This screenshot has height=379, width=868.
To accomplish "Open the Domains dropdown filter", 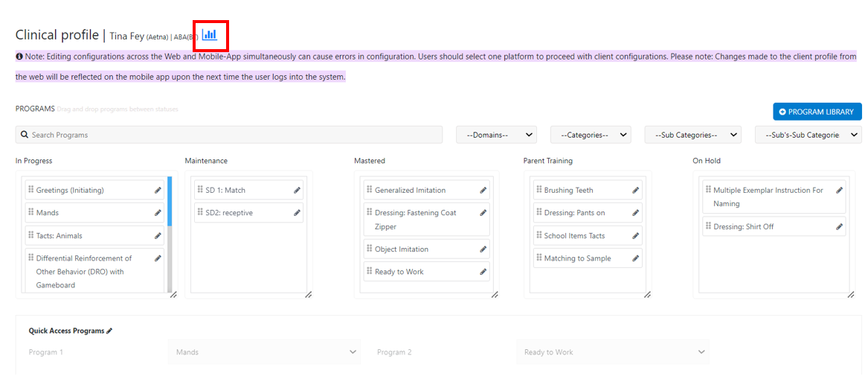I will point(496,135).
